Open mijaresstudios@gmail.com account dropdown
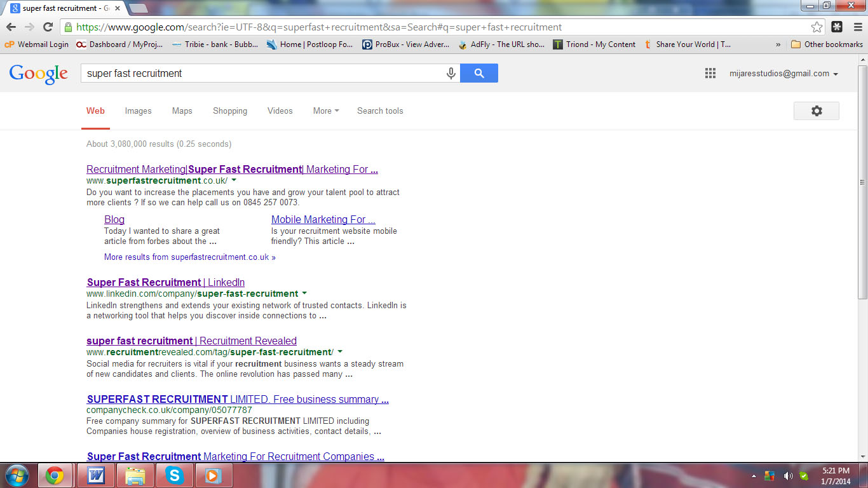This screenshot has width=868, height=488. tap(784, 74)
